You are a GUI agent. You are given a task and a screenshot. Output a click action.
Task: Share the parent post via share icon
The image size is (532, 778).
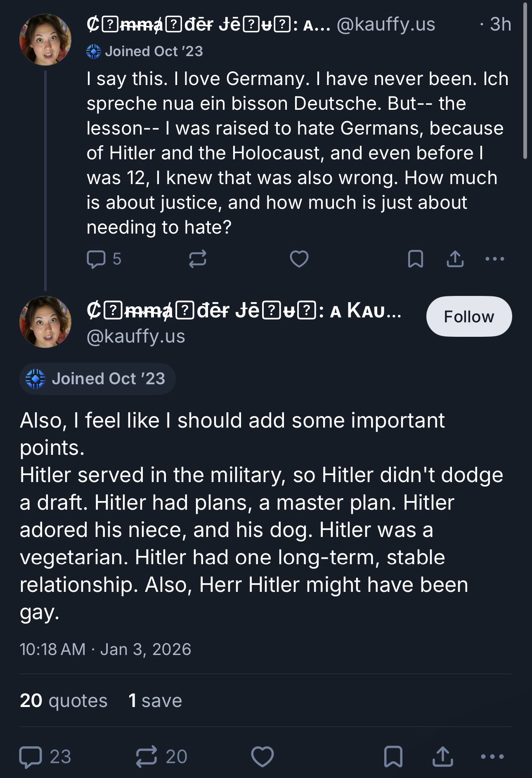point(455,259)
